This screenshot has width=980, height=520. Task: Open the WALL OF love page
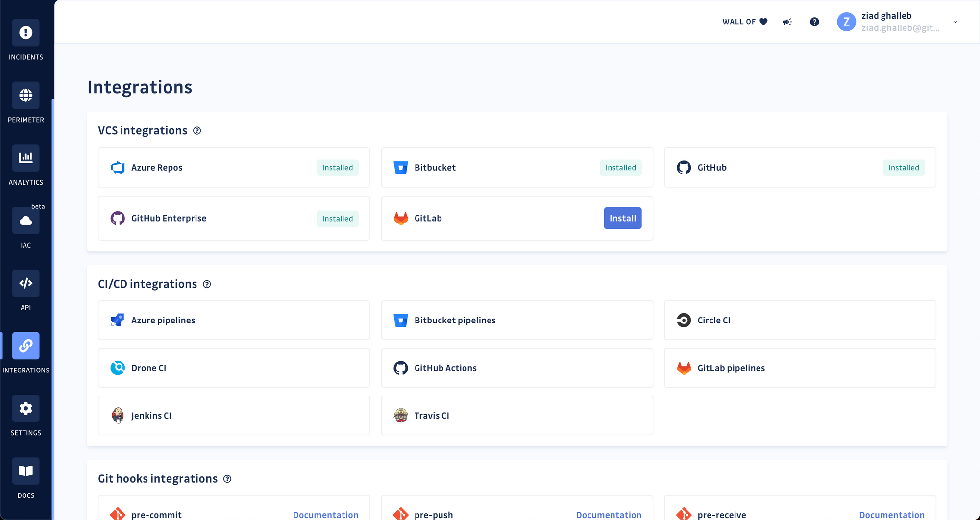click(x=744, y=22)
